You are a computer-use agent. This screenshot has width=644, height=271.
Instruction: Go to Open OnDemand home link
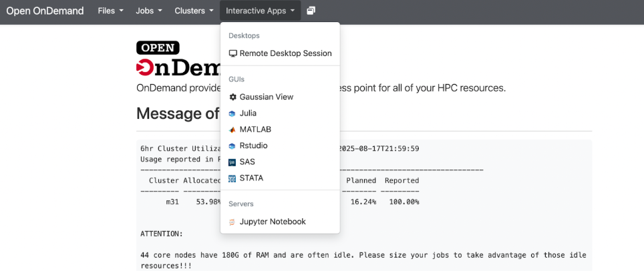click(x=45, y=11)
